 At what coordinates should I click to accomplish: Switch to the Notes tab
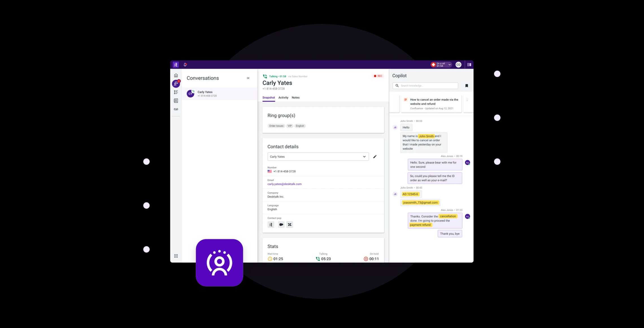pyautogui.click(x=295, y=98)
